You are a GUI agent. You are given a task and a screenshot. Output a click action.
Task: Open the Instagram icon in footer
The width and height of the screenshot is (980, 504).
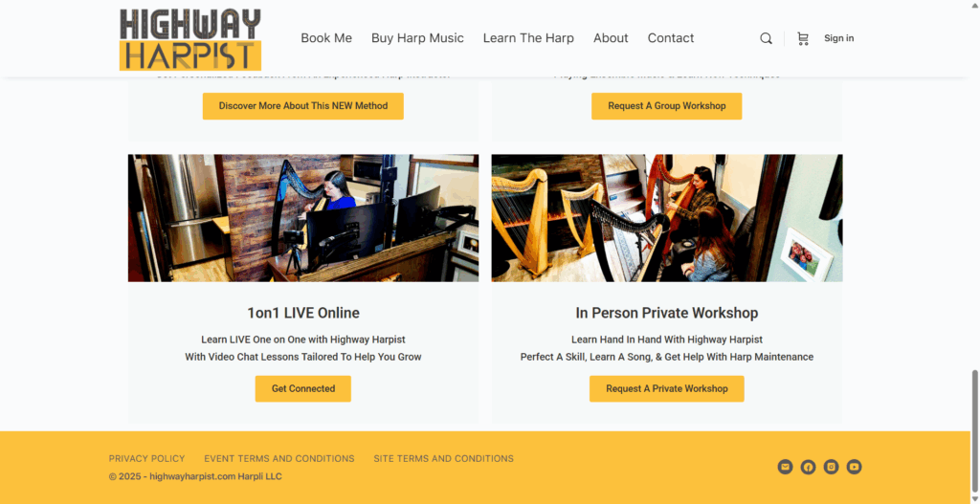(x=831, y=467)
